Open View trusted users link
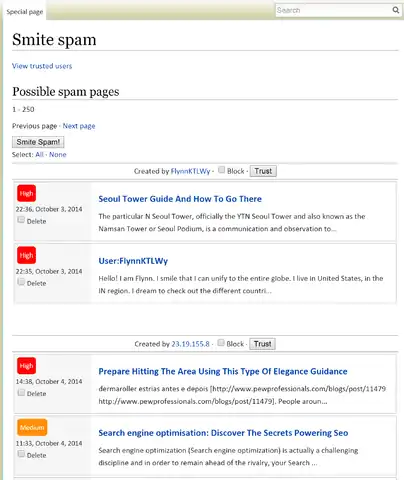The height and width of the screenshot is (480, 404). click(42, 66)
